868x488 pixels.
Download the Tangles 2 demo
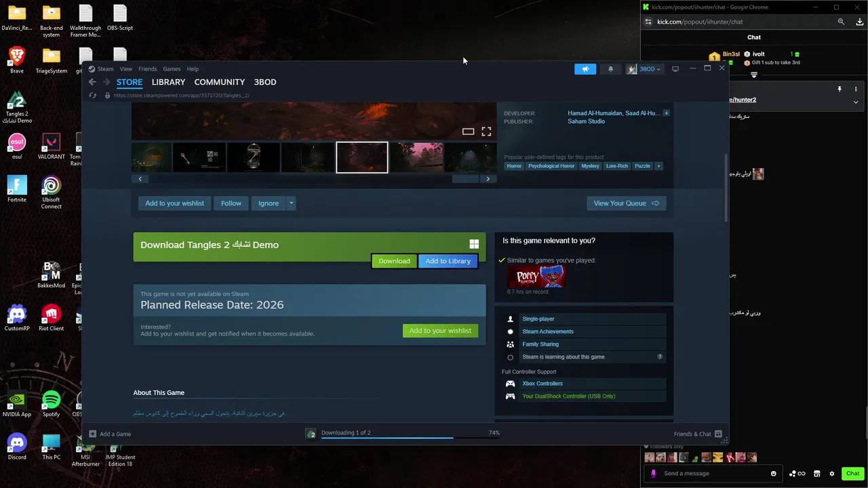tap(394, 261)
